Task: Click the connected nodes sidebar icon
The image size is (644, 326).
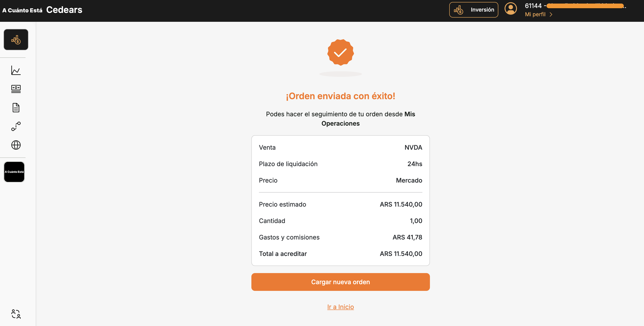Action: click(x=16, y=127)
